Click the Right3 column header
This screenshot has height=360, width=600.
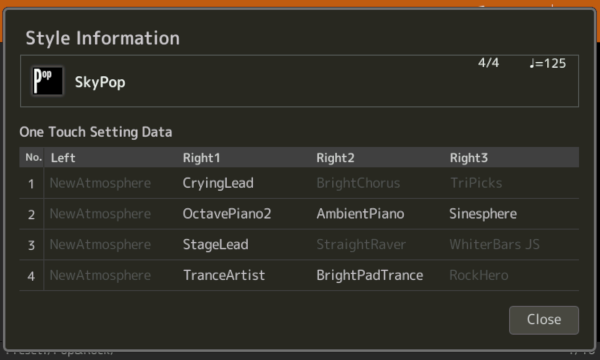469,158
